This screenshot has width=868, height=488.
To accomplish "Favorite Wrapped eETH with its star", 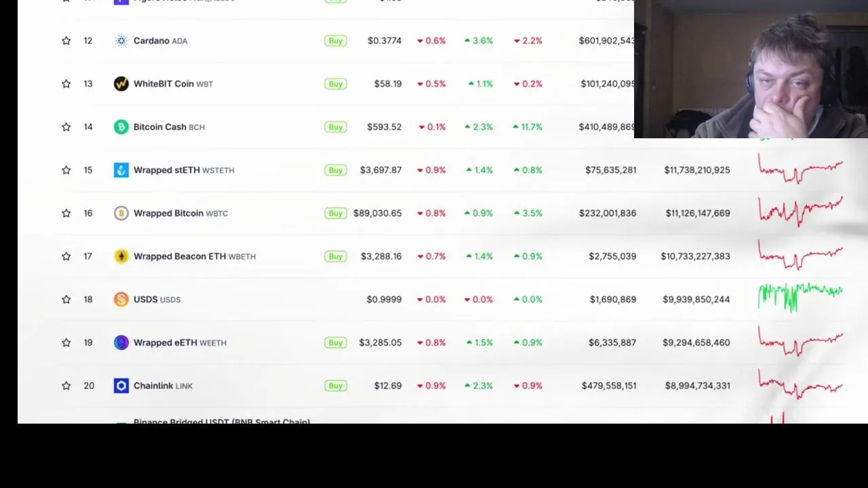I will click(x=66, y=342).
